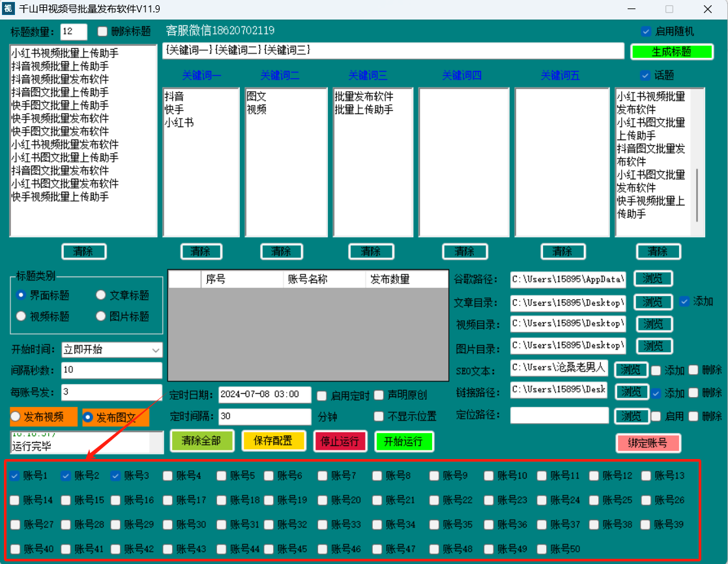Enable the 删除标题 checkbox
The image size is (728, 564).
pyautogui.click(x=102, y=31)
